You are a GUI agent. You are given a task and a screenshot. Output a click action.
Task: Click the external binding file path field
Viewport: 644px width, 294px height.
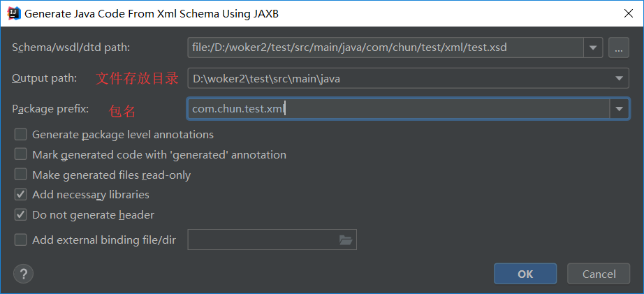pos(262,240)
